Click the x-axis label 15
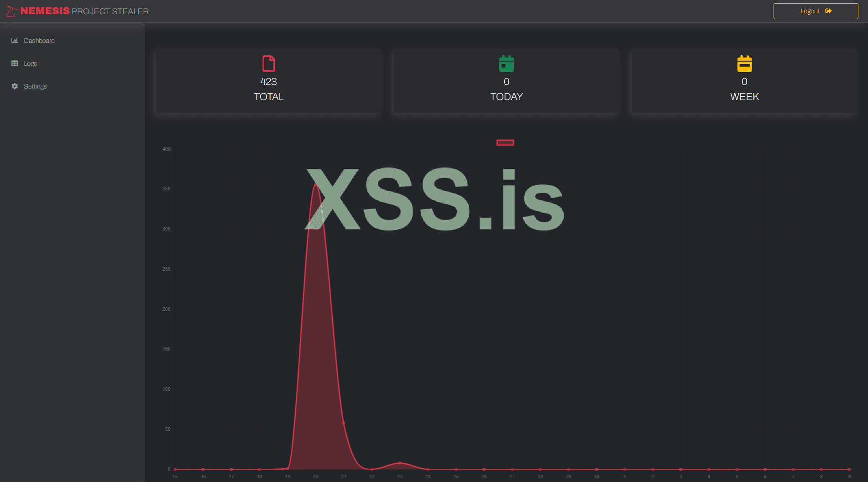 175,477
